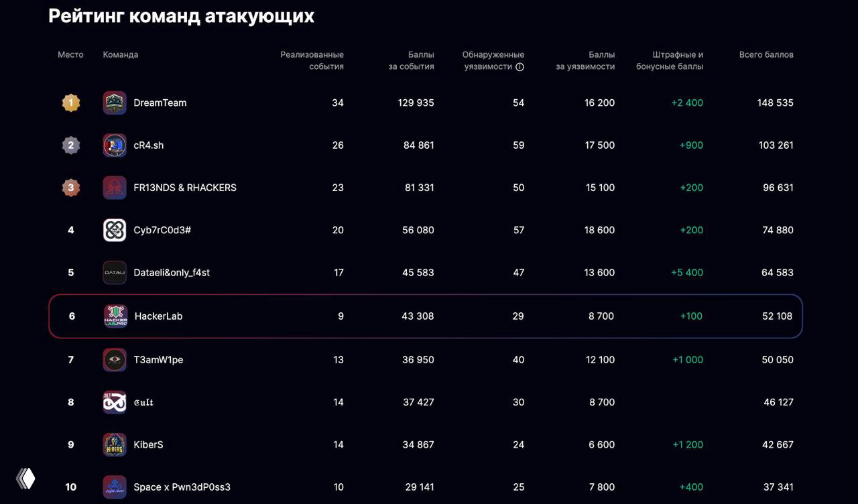Open the Cyb7rC0d3# team name

[x=163, y=231]
